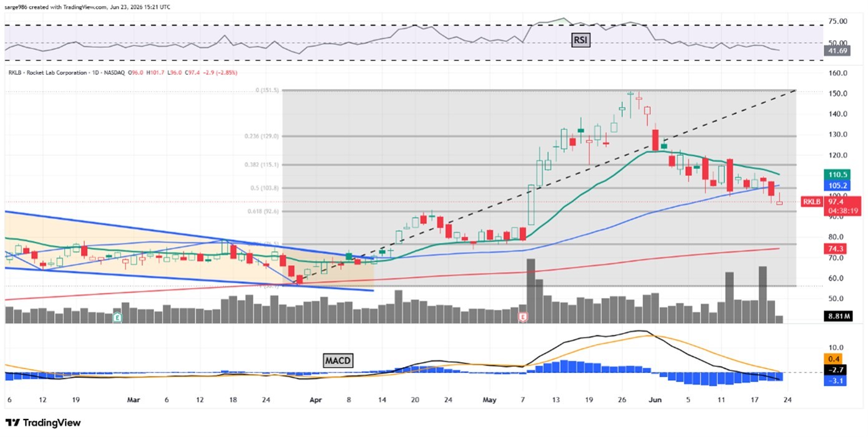Click the May label on the date axis

click(x=491, y=399)
